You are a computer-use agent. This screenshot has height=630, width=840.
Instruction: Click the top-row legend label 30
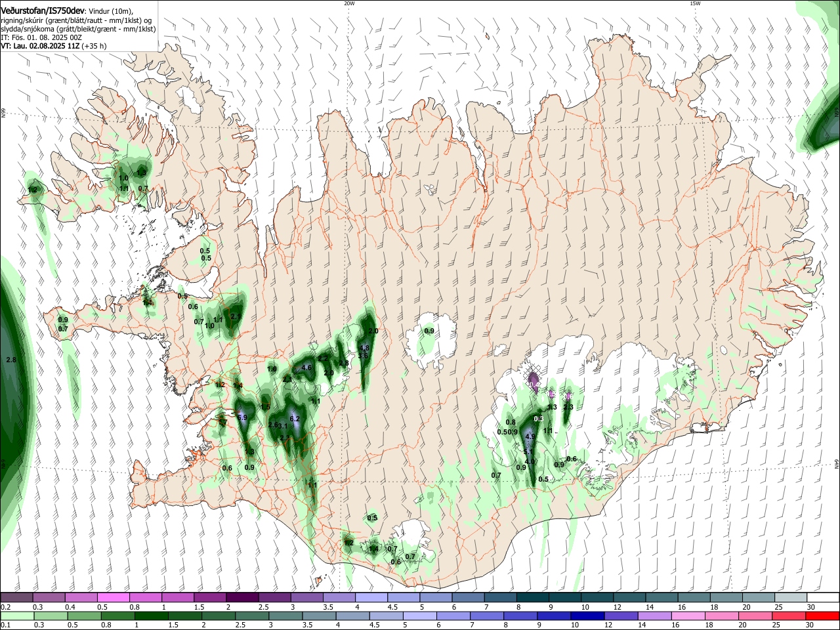(x=811, y=607)
